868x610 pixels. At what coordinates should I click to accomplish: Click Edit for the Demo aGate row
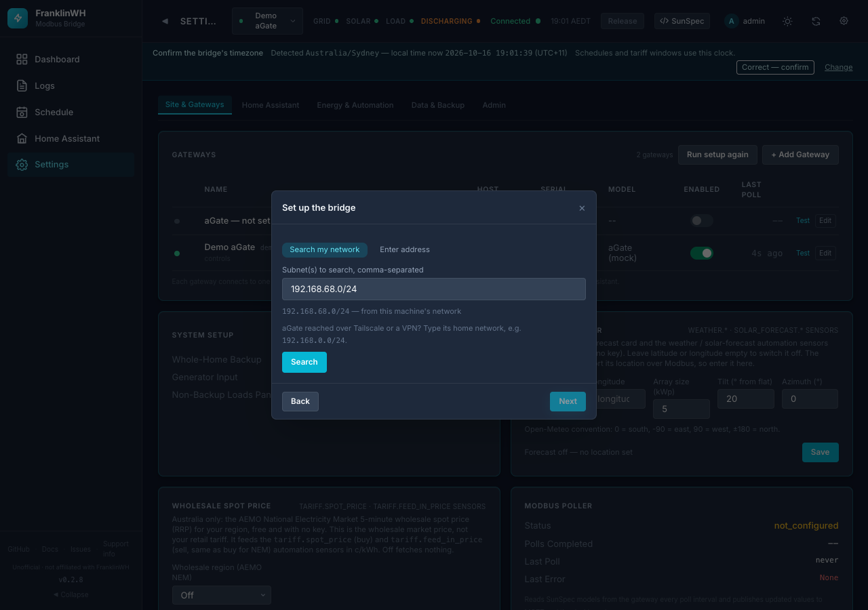pos(825,253)
